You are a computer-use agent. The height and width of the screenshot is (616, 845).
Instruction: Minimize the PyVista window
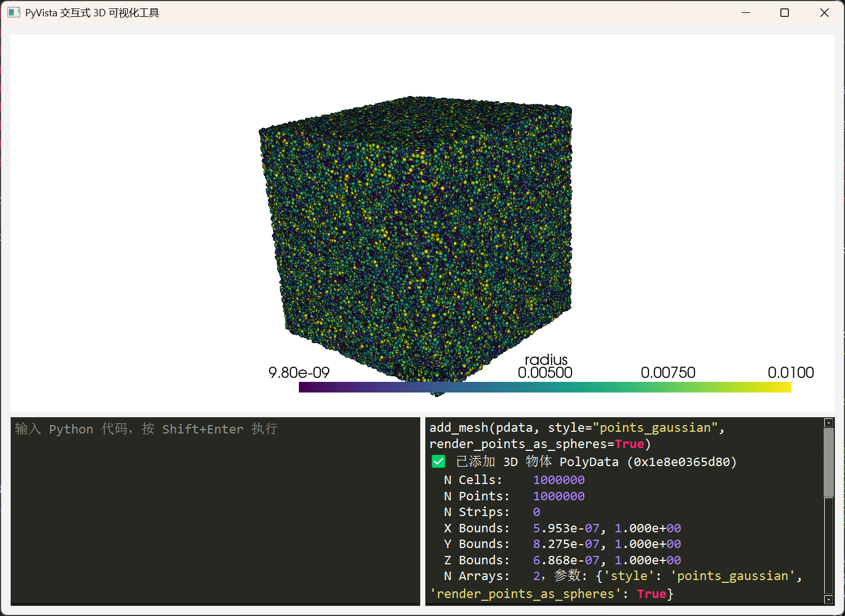coord(746,12)
